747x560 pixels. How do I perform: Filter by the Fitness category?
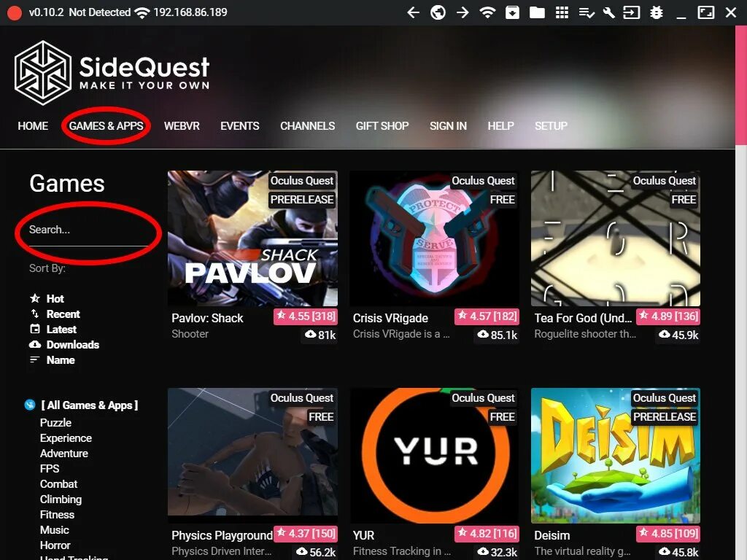pyautogui.click(x=57, y=515)
